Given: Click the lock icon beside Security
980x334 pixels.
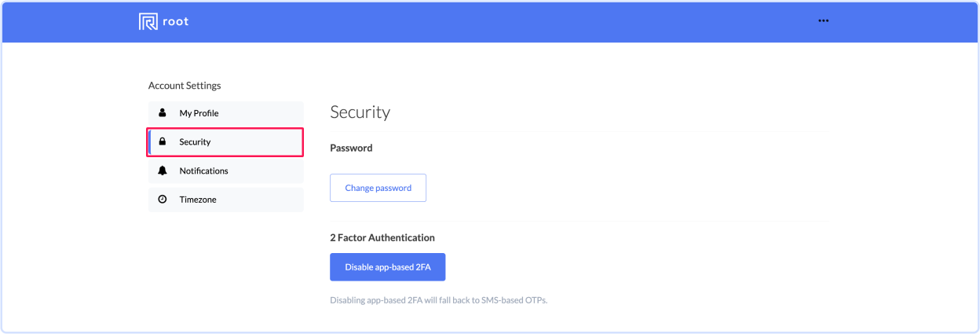Looking at the screenshot, I should (163, 142).
